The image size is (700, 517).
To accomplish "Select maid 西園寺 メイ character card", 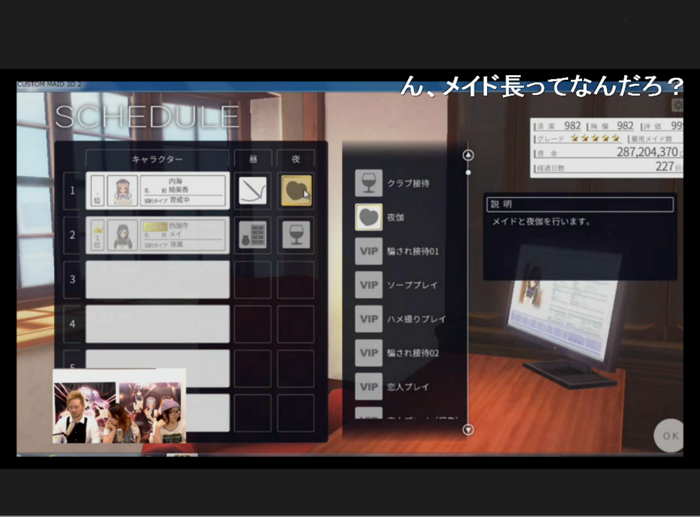I will click(158, 235).
